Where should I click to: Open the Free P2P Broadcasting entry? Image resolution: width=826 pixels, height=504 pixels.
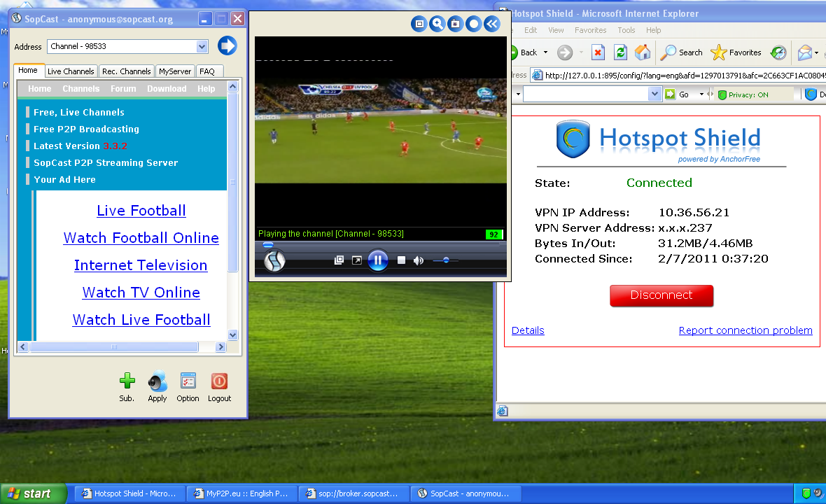[86, 129]
